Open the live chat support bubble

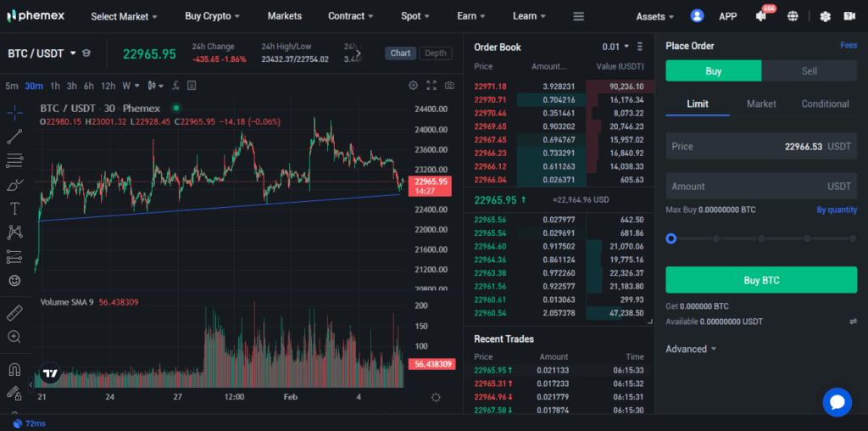837,402
